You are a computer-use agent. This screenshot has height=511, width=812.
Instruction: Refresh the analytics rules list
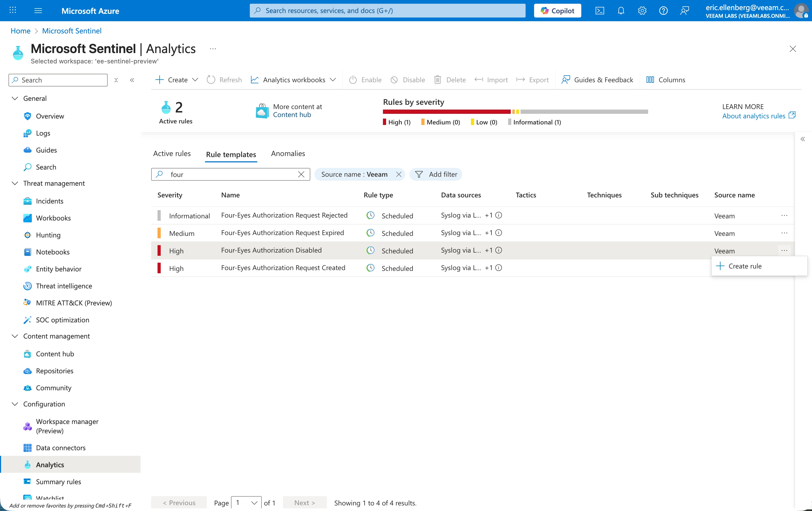coord(224,80)
